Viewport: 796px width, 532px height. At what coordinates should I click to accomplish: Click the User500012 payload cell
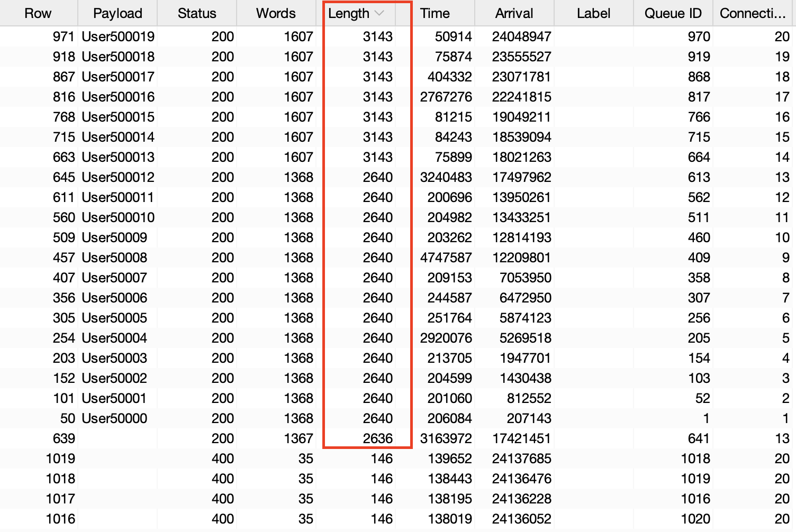tap(118, 177)
